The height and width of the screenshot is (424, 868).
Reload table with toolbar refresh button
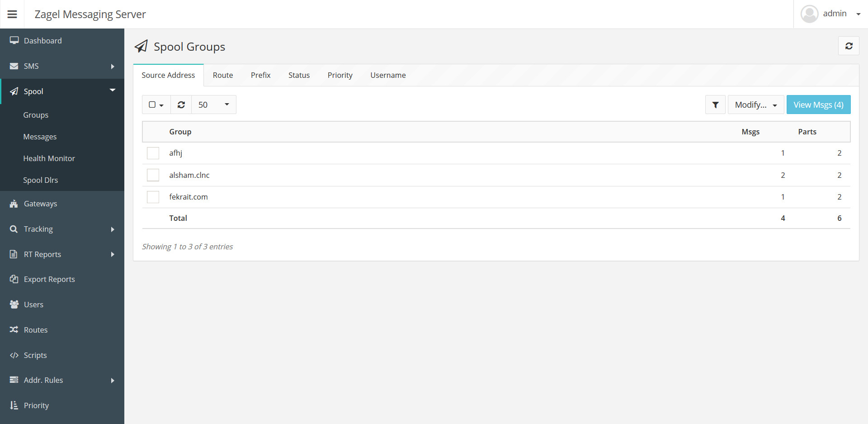(x=181, y=105)
